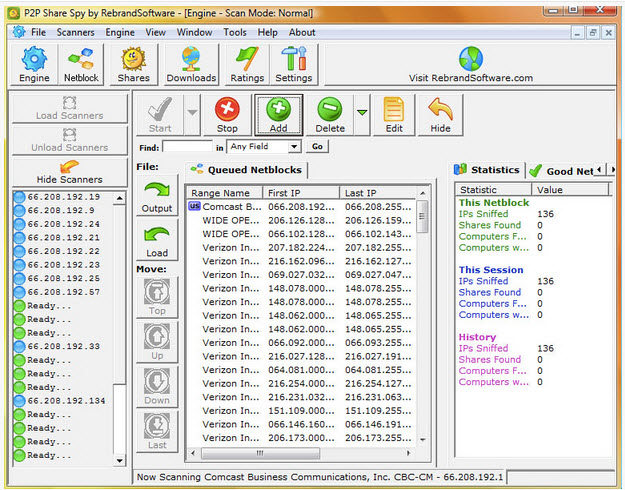625x490 pixels.
Task: Select scanner entry 66.208.192.19
Action: pyautogui.click(x=64, y=197)
